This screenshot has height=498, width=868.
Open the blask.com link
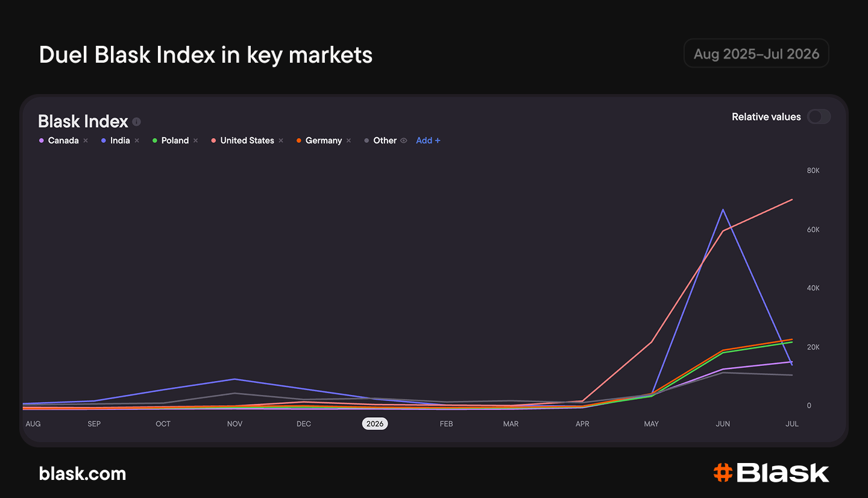[x=83, y=474]
